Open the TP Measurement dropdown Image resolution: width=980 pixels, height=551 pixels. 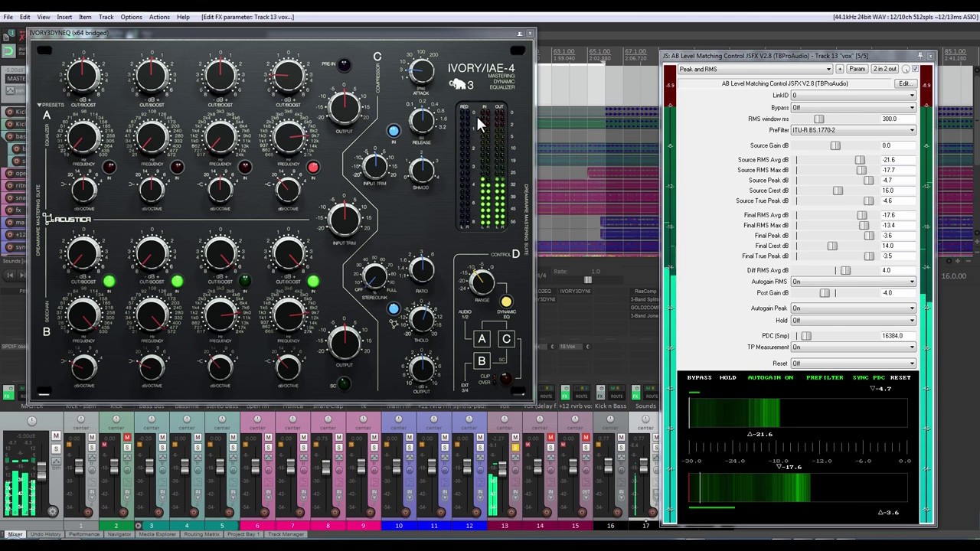point(853,347)
